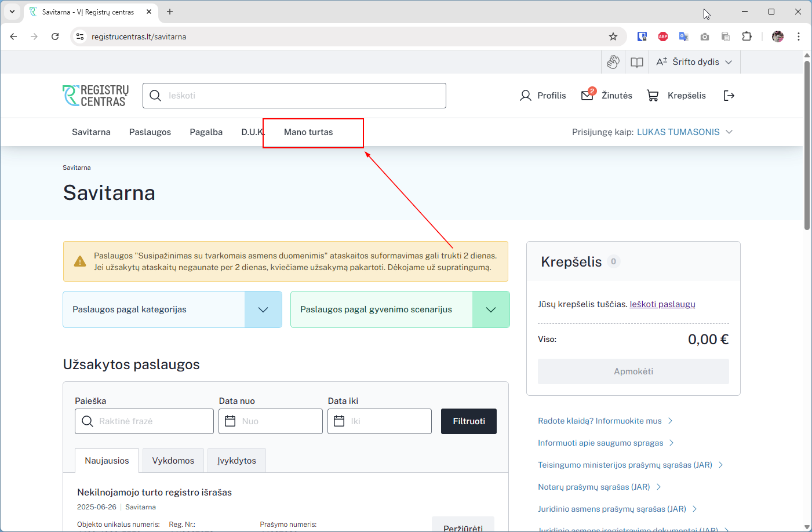
Task: Expand Paslaugos pagal gyvenimo scenarijus
Action: [x=400, y=309]
